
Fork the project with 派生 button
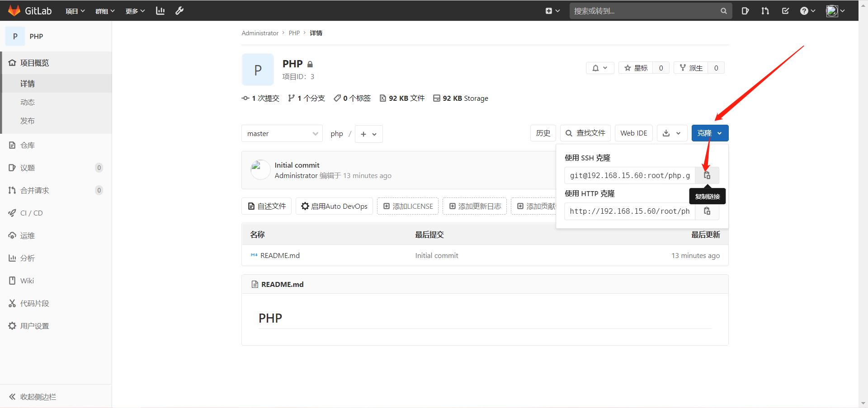coord(691,68)
